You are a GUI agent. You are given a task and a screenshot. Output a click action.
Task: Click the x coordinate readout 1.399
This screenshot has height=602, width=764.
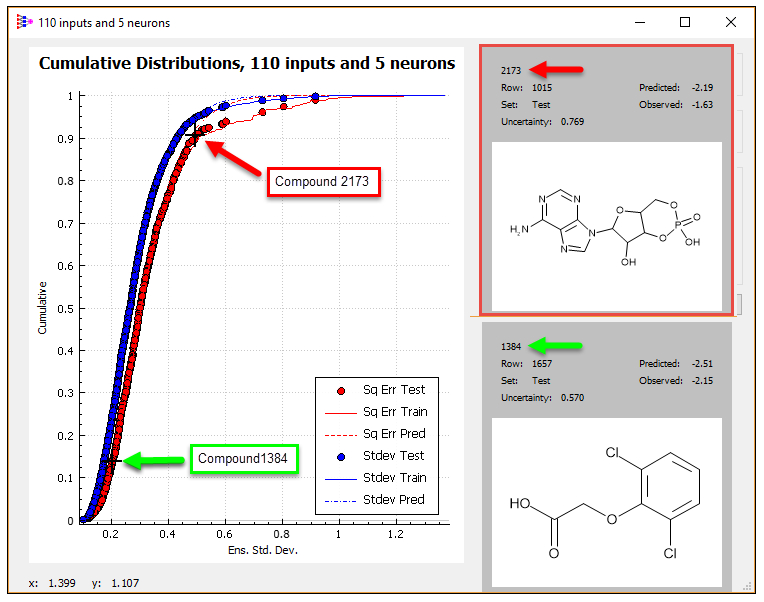point(62,583)
